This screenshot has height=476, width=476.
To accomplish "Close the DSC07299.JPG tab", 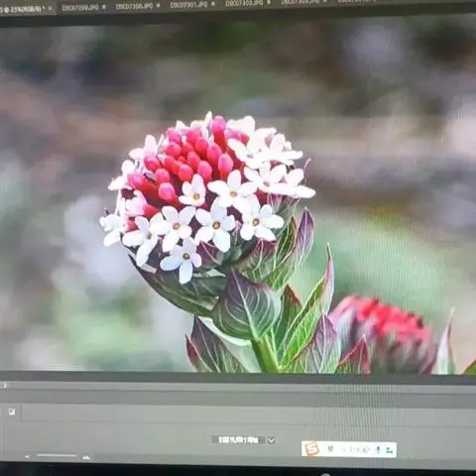I will point(104,7).
